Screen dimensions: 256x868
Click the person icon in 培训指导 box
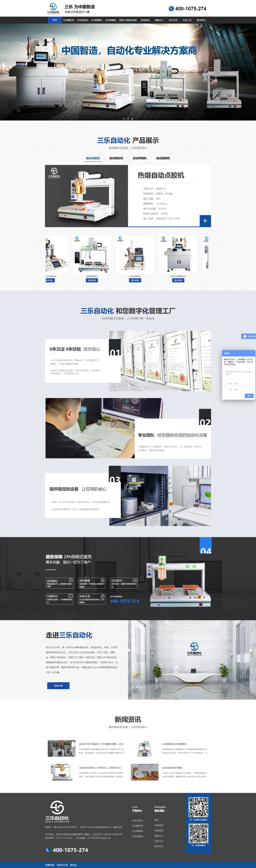[x=134, y=580]
